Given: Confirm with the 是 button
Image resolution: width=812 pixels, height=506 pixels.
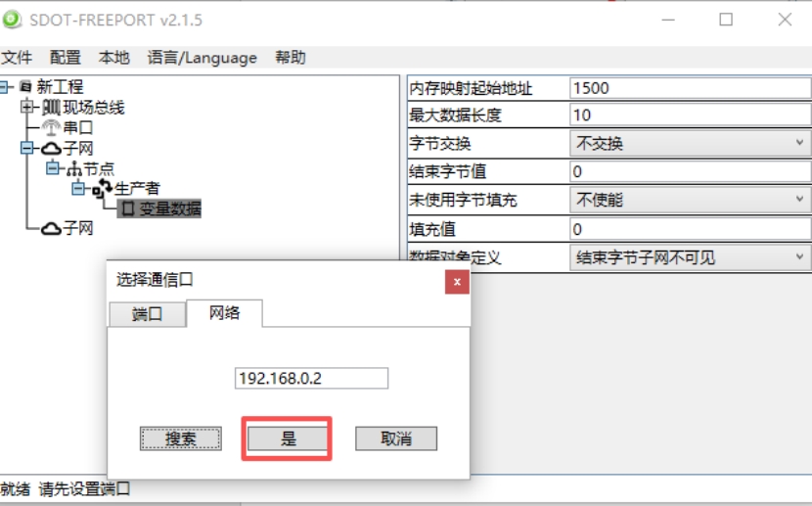Looking at the screenshot, I should click(x=288, y=438).
